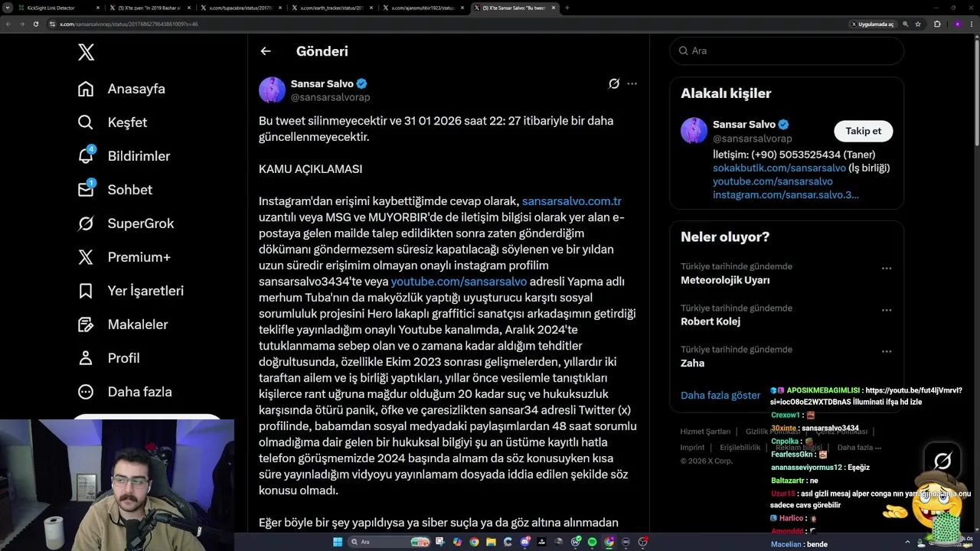The width and height of the screenshot is (980, 551).
Task: Open Makaleler articles
Action: pyautogui.click(x=122, y=324)
